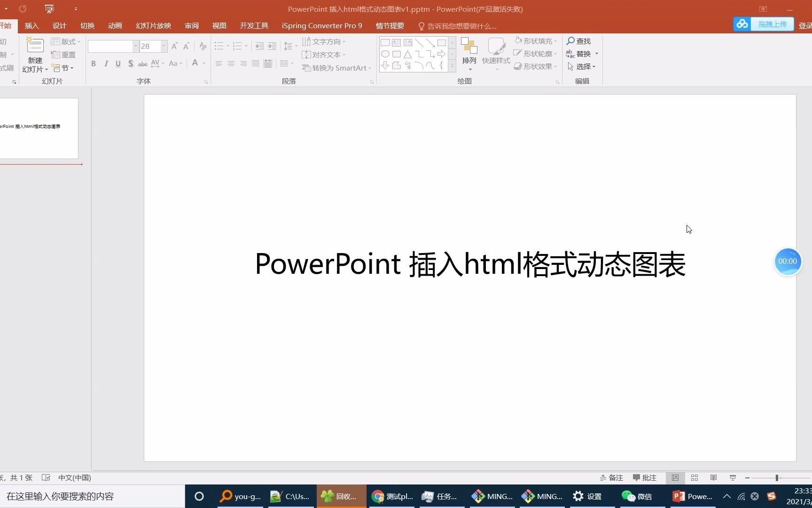Open the font name dropdown
Image resolution: width=812 pixels, height=508 pixels.
pos(135,46)
